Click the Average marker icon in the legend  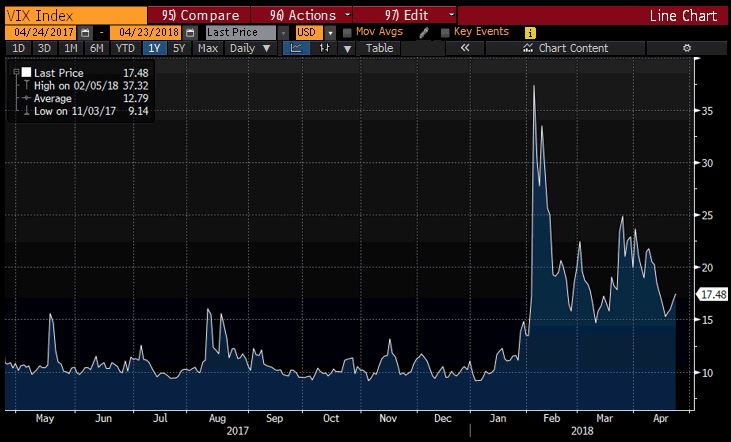coord(27,98)
